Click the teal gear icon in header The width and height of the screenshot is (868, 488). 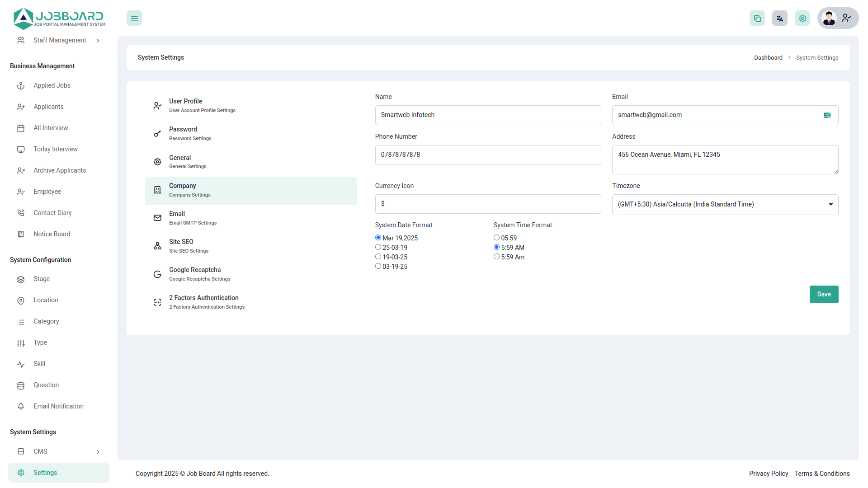802,19
